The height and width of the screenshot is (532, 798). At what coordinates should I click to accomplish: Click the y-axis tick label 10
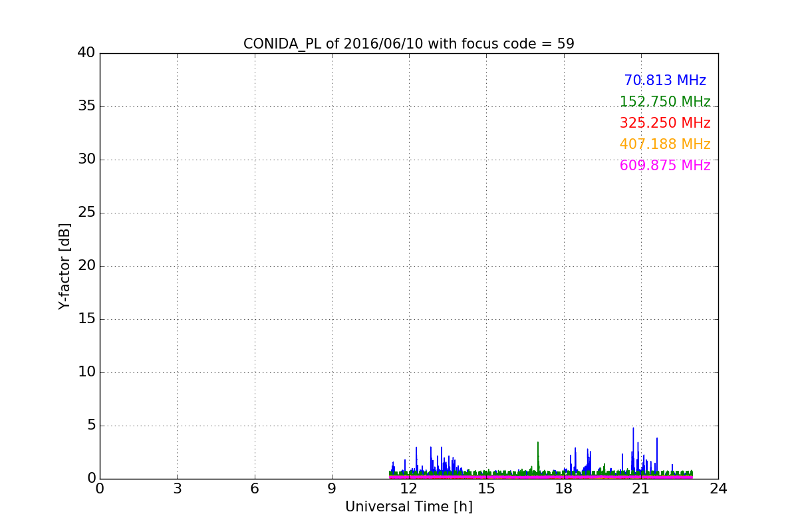(86, 372)
